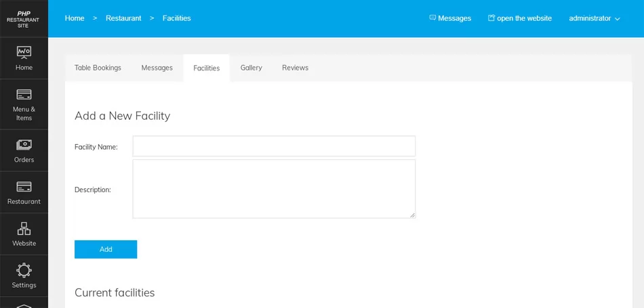Go to Restaurant in the breadcrumb
The width and height of the screenshot is (644, 308).
pos(123,18)
